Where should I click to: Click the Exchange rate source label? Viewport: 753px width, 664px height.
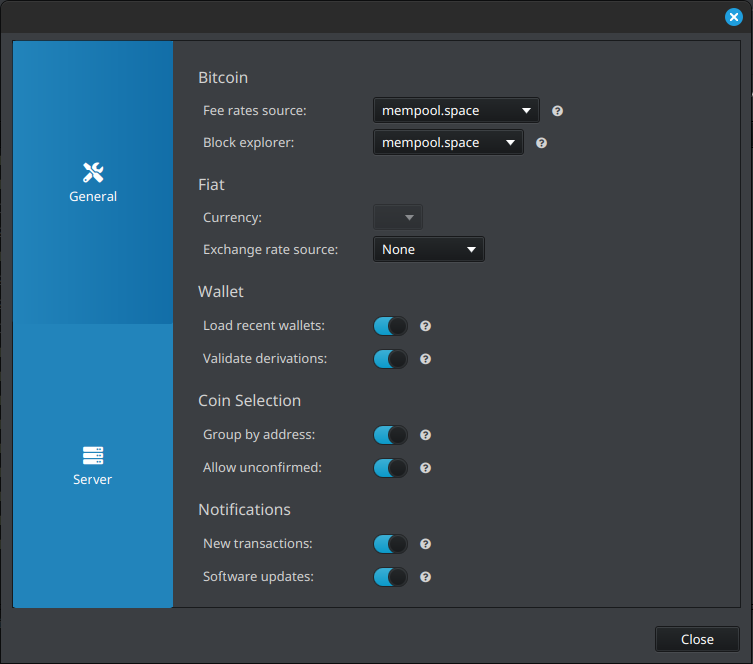(x=270, y=250)
